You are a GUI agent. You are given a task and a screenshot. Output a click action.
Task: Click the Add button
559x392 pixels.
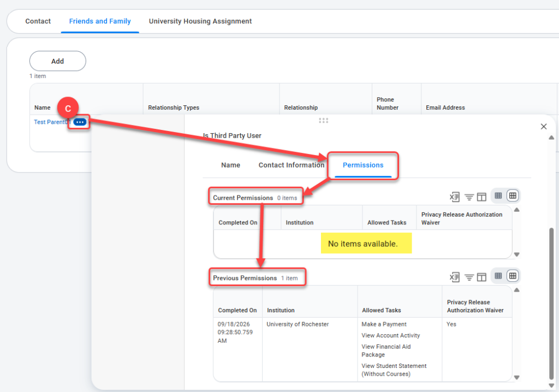point(58,61)
